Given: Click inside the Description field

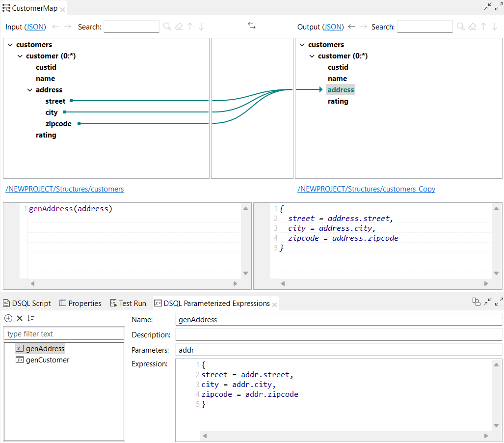Looking at the screenshot, I should [x=294, y=334].
